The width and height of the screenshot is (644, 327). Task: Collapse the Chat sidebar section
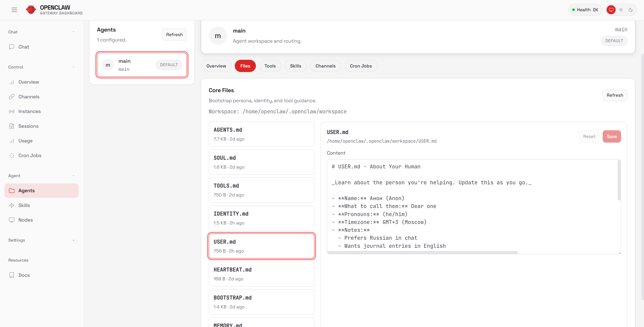point(73,32)
